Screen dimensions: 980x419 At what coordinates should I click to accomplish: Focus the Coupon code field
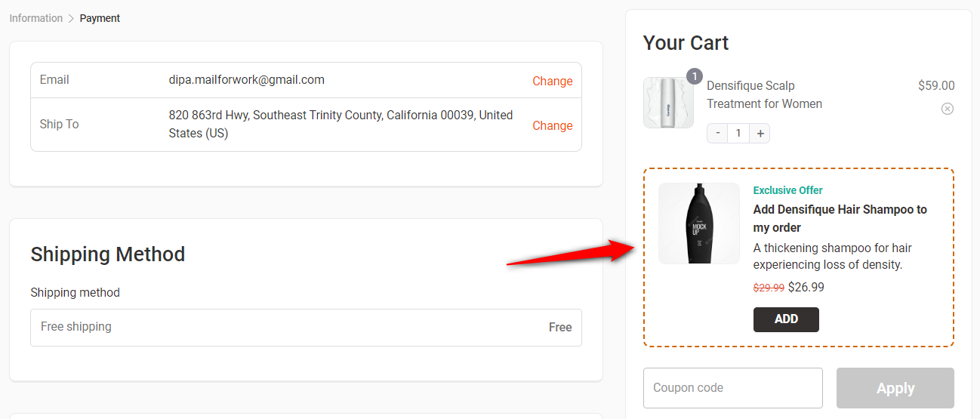point(732,388)
